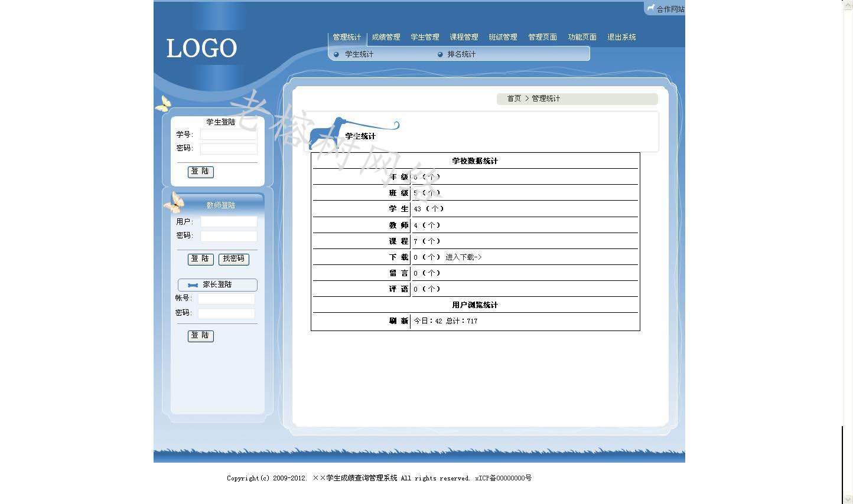Open the 课程管理 menu
This screenshot has width=853, height=504.
pos(464,37)
